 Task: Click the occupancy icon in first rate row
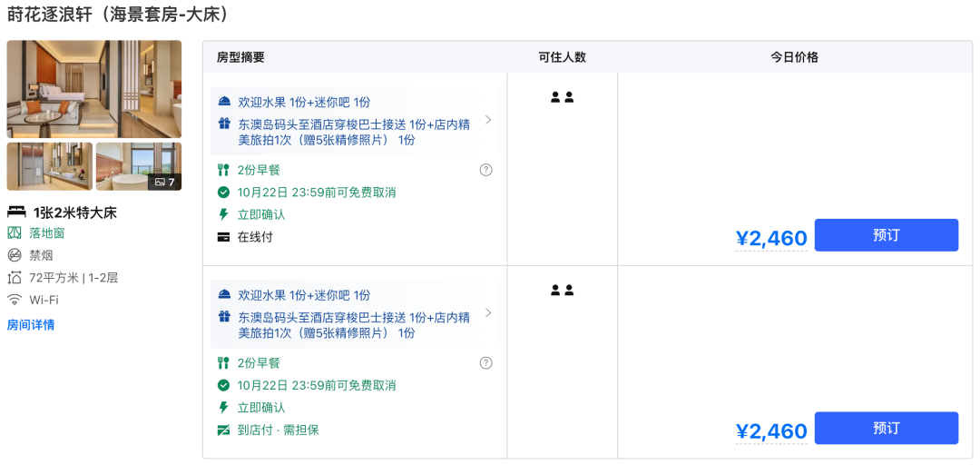563,97
